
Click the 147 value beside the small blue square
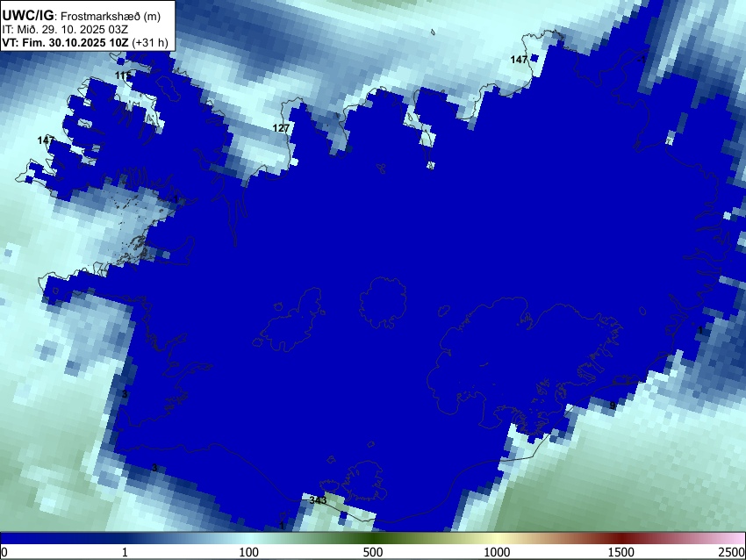519,60
